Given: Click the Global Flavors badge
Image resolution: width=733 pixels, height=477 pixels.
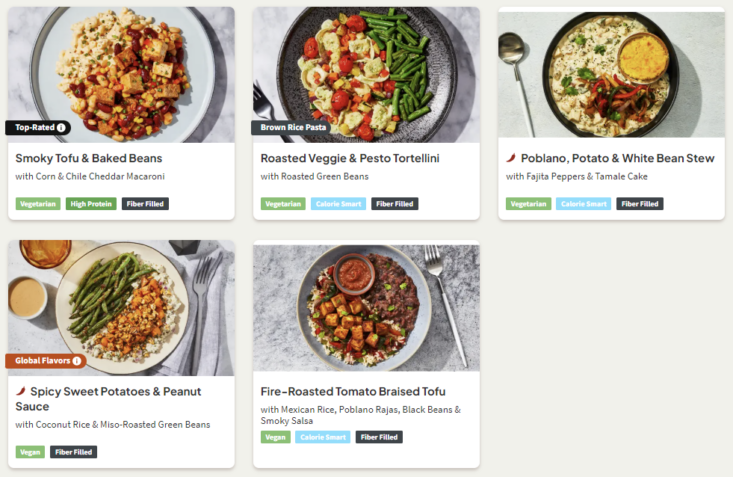Looking at the screenshot, I should (x=40, y=361).
